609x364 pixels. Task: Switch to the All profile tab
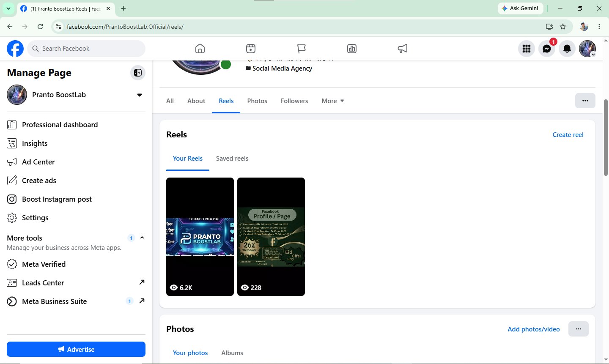tap(170, 101)
